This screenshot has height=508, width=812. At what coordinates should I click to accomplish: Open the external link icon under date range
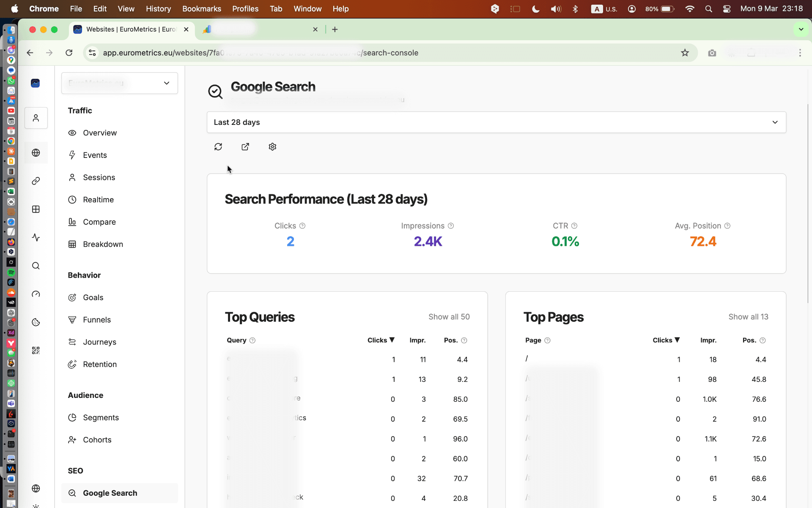coord(245,146)
